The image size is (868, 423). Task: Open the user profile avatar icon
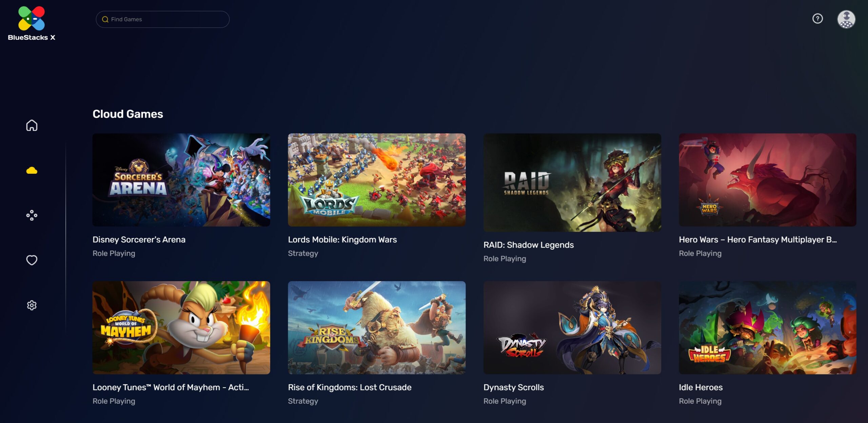click(x=846, y=18)
